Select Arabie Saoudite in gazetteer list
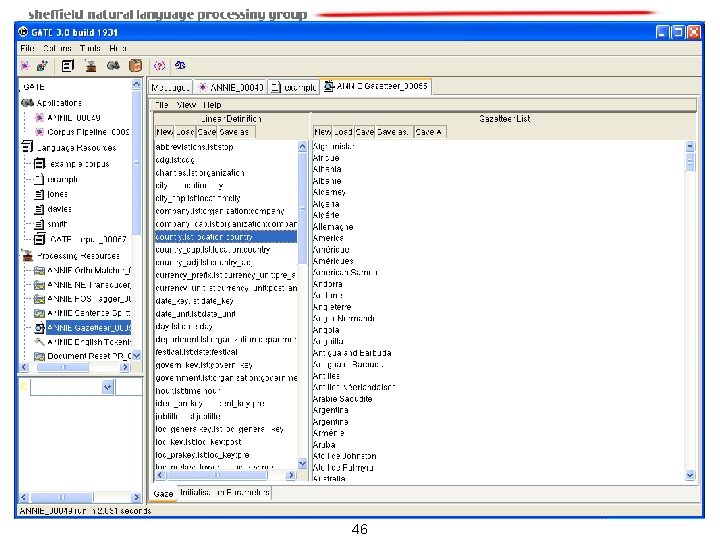Viewport: 720px width, 540px height. [342, 399]
